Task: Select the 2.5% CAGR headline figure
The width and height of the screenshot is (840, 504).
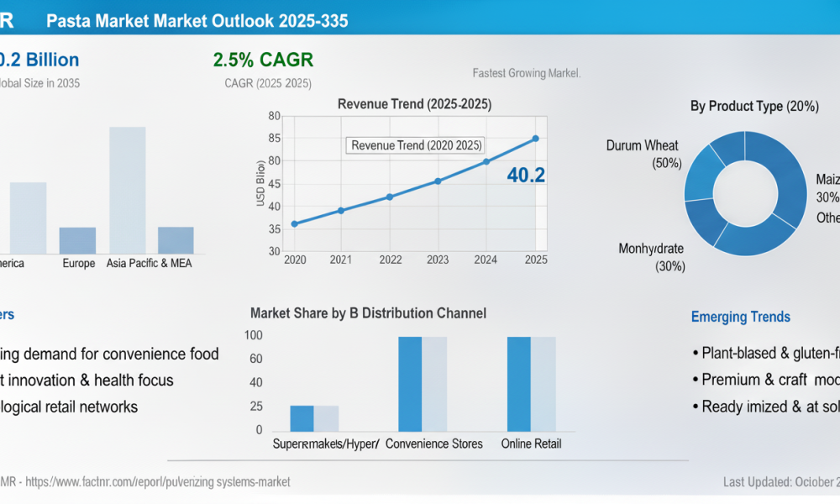Action: point(263,60)
